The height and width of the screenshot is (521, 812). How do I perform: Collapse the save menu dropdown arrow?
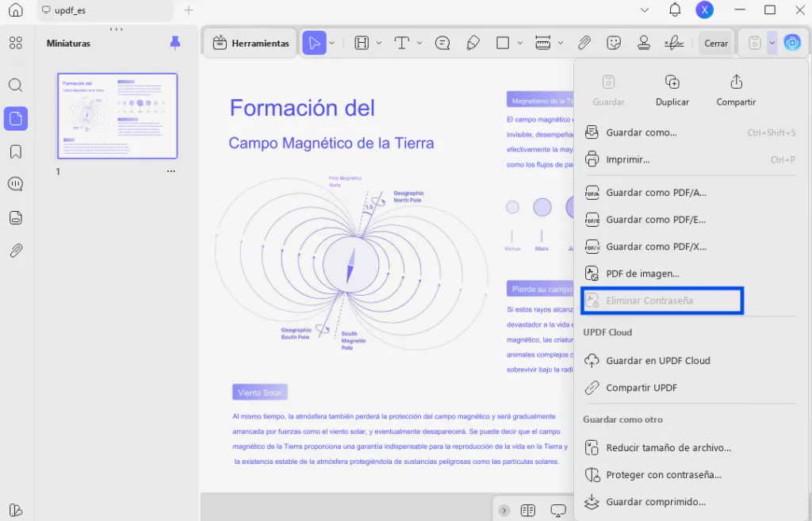pos(772,43)
